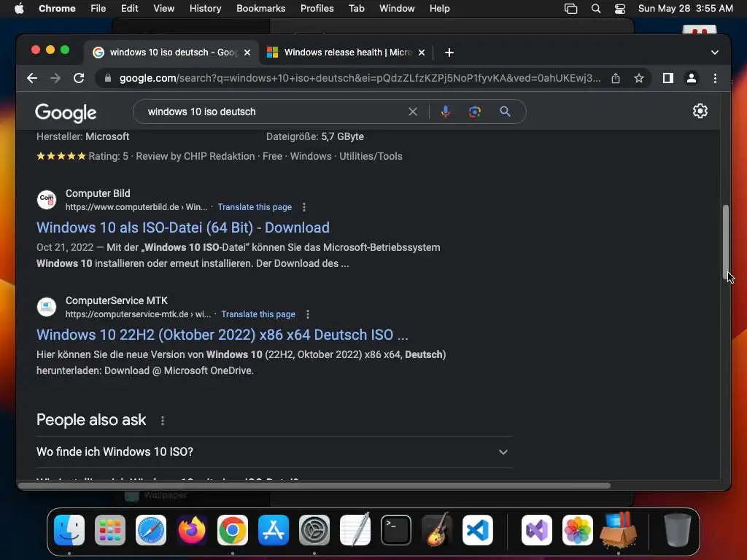Share this page via the share icon

click(616, 78)
